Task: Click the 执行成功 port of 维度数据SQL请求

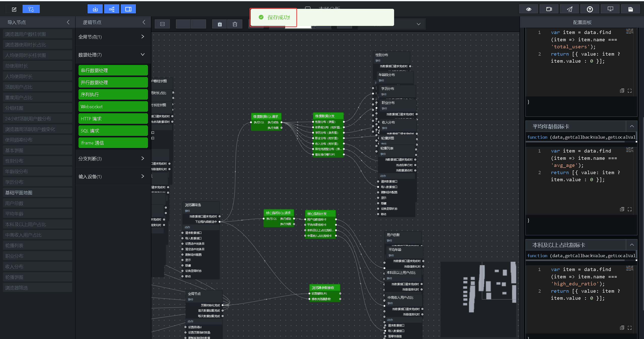Action: coord(281,122)
